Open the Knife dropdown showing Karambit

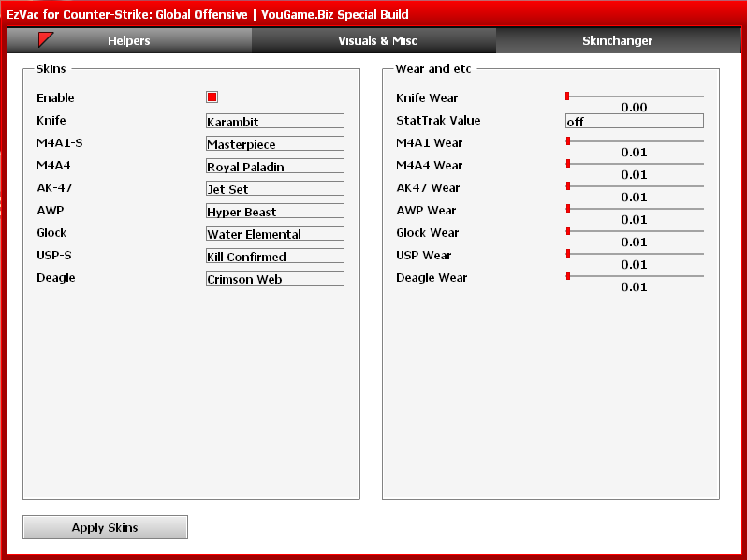tap(275, 121)
